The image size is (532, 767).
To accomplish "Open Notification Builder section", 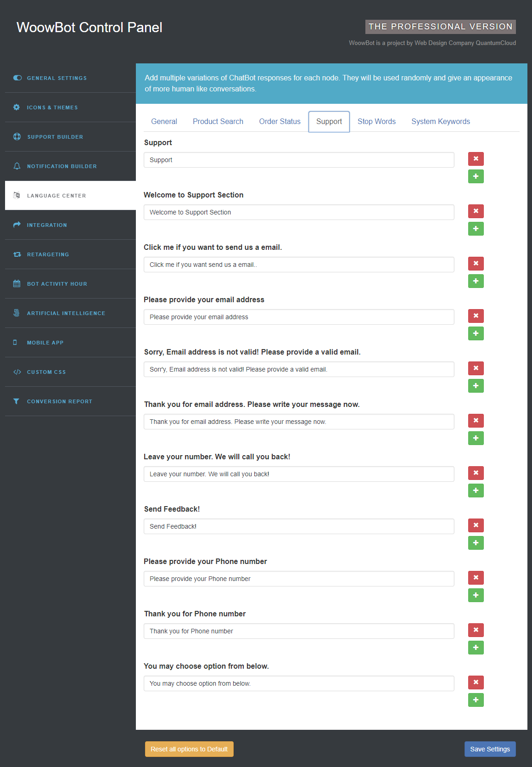I will (x=70, y=166).
